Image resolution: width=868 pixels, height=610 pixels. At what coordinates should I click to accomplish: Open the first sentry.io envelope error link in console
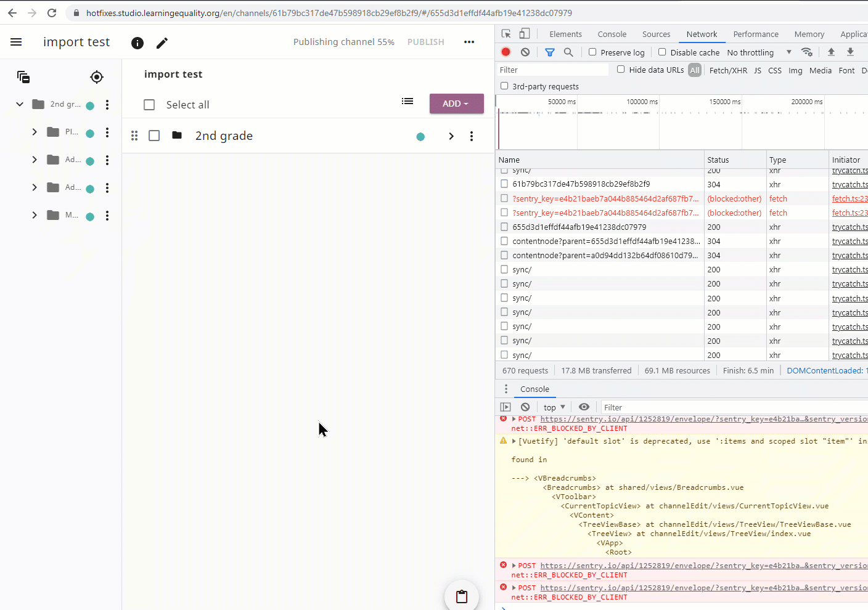[703, 419]
